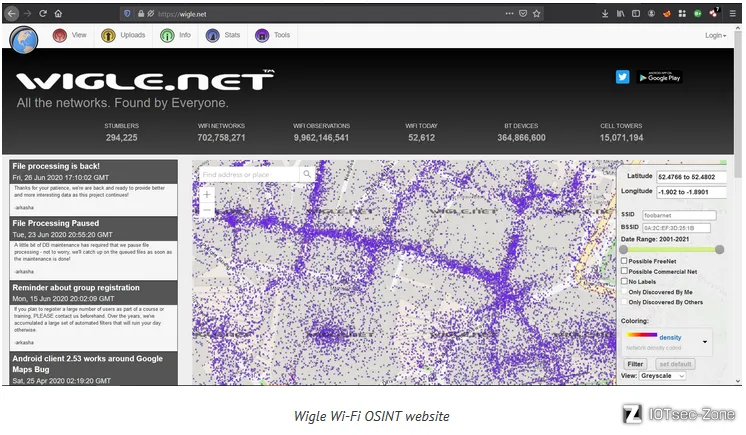Click the BSSID input field
Screen dimensions: 746x435
(676, 227)
